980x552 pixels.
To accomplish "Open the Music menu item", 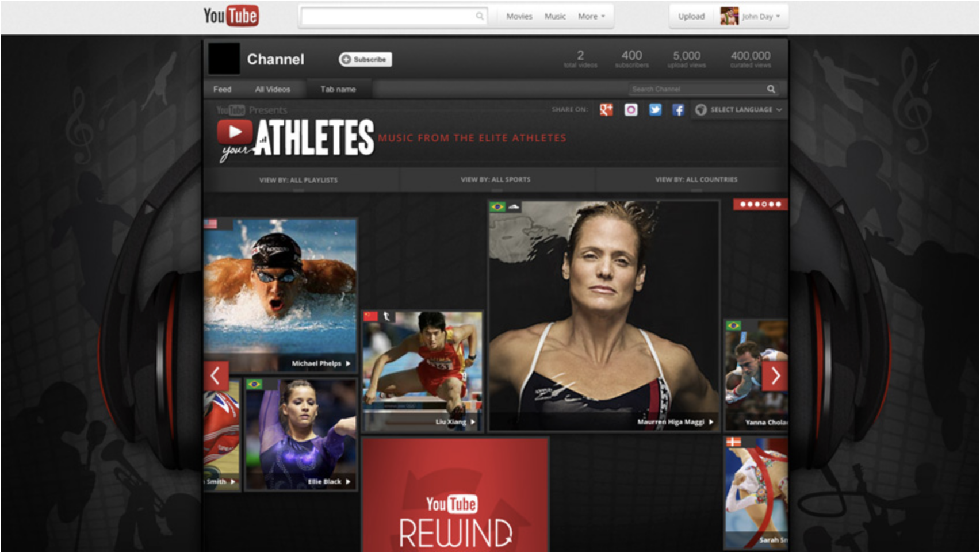I will pos(555,16).
